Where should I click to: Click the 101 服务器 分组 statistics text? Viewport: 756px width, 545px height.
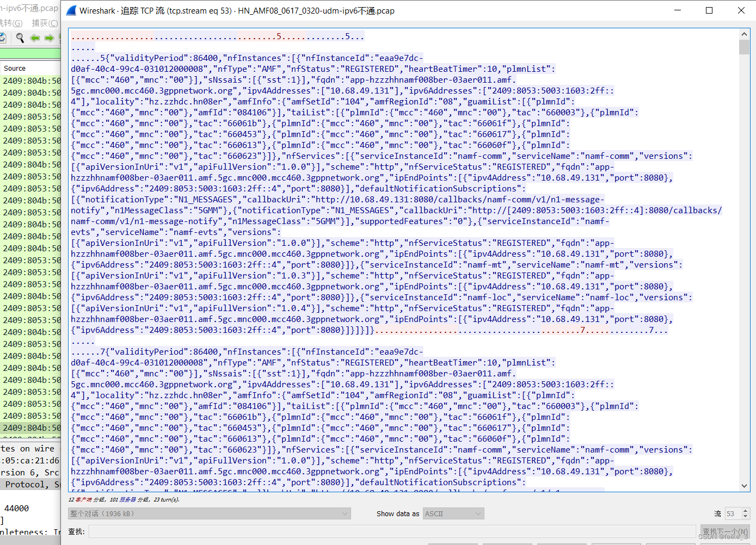click(130, 499)
